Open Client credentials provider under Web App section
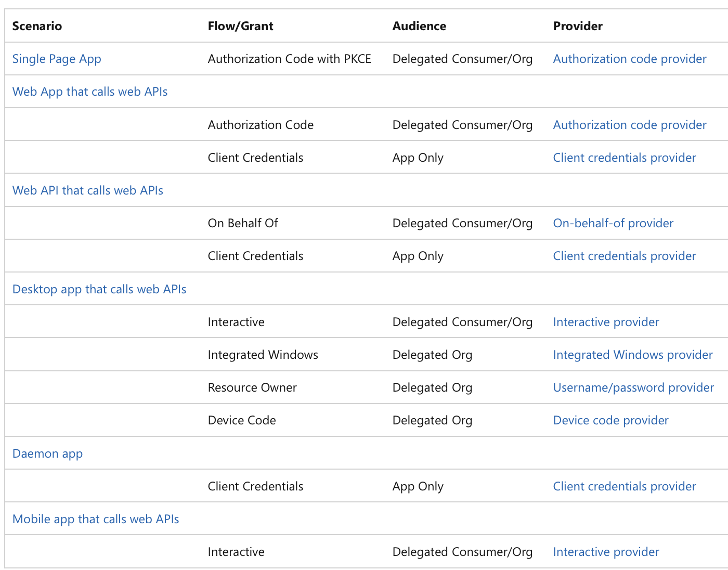This screenshot has height=570, width=728. [625, 158]
